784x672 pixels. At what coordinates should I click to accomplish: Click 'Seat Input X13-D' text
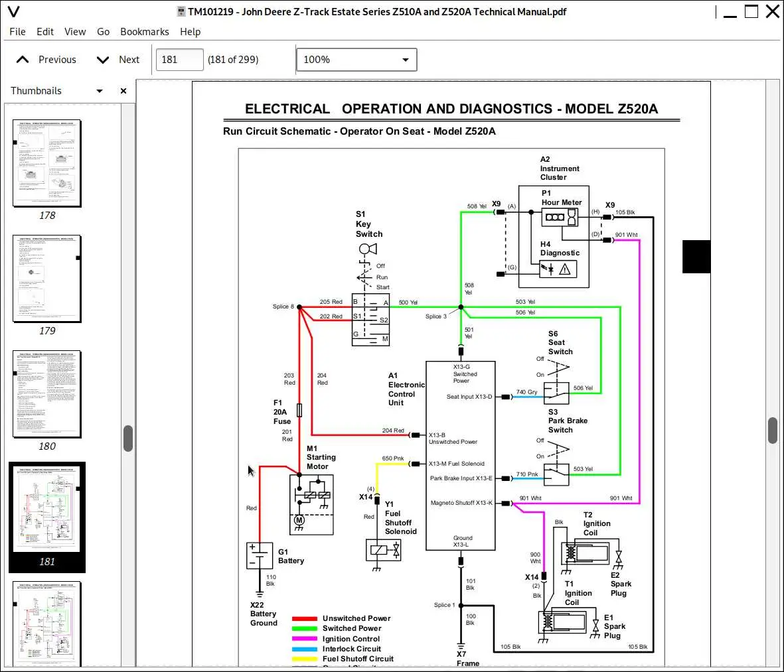click(469, 397)
